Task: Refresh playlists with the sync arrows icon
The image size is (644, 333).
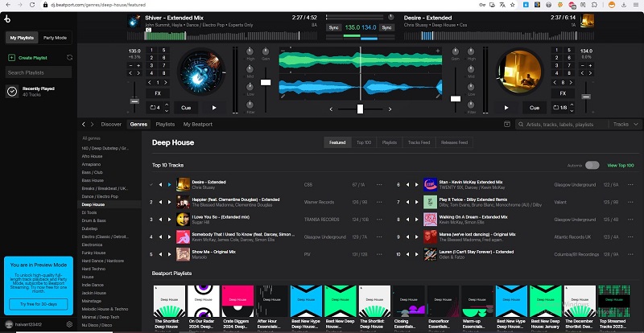Action: [x=69, y=57]
